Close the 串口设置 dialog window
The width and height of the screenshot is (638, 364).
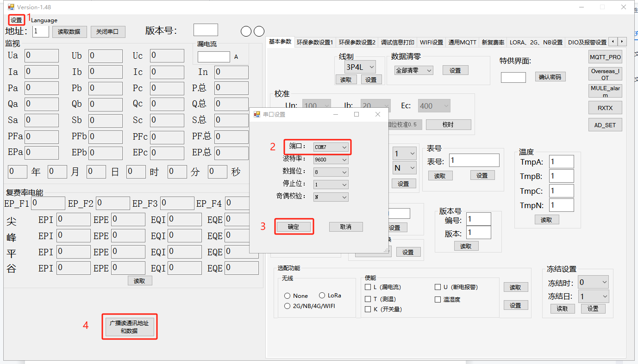click(377, 114)
